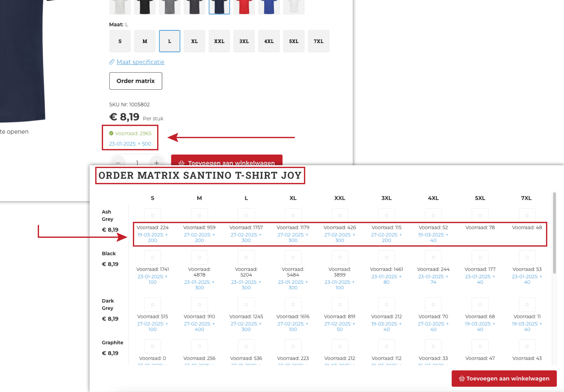The width and height of the screenshot is (564, 392).
Task: Click the Graphite row label
Action: 112,343
